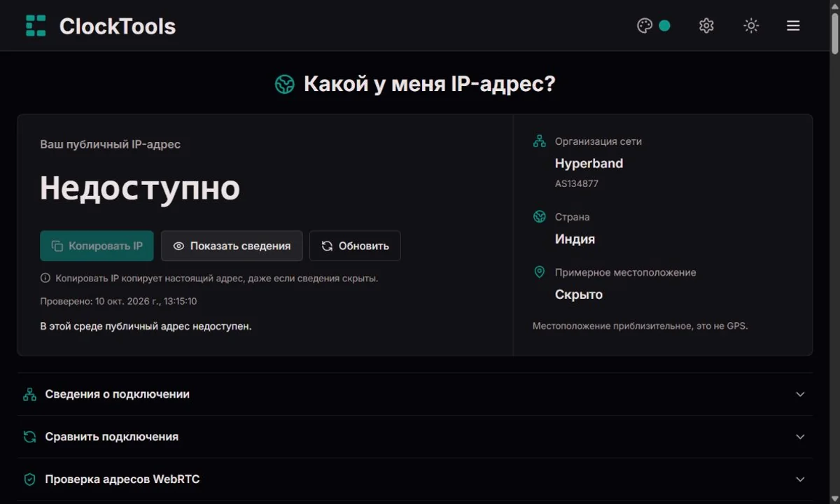This screenshot has height=504, width=840.
Task: Click the location pin beside Примерное местоположение
Action: (540, 272)
